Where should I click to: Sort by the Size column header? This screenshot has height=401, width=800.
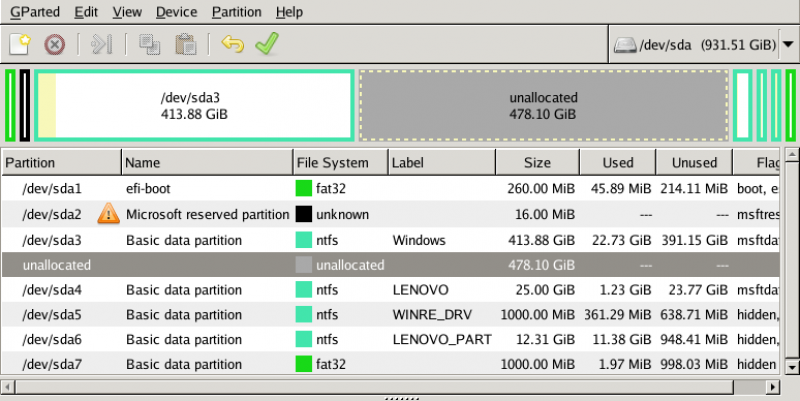point(537,163)
